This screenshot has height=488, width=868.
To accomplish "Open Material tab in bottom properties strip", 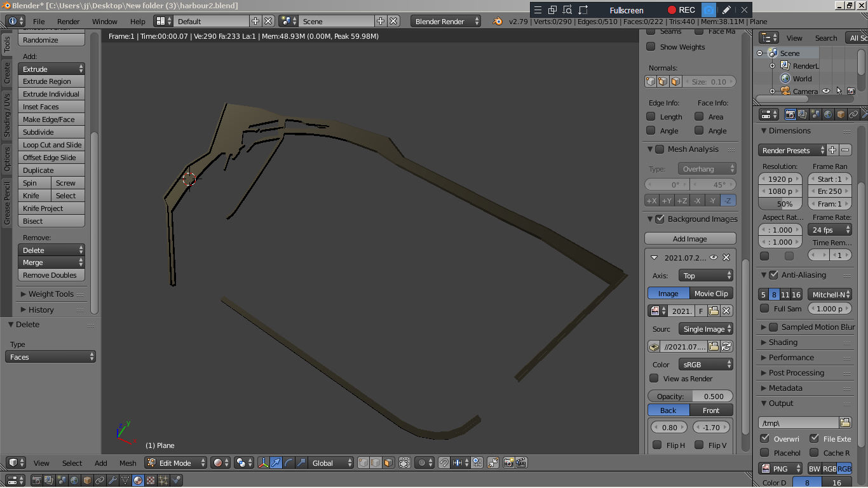I will click(x=138, y=480).
